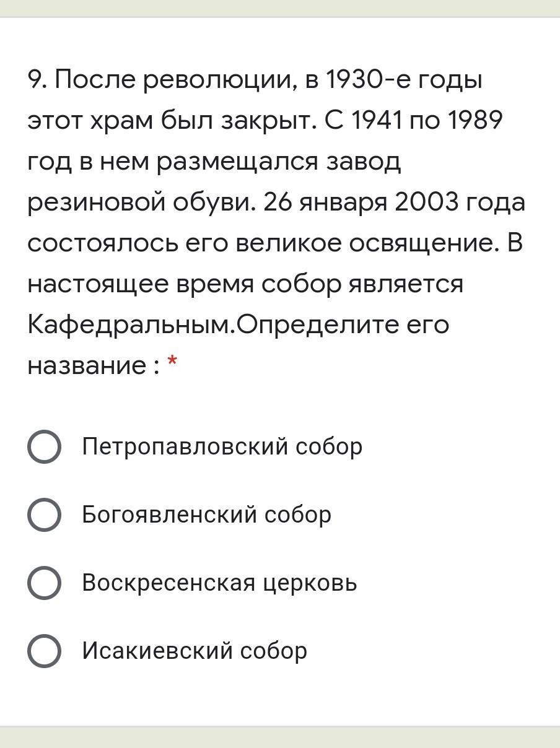The width and height of the screenshot is (560, 748).
Task: Select the Петропавловский собор radio button
Action: pyautogui.click(x=44, y=446)
